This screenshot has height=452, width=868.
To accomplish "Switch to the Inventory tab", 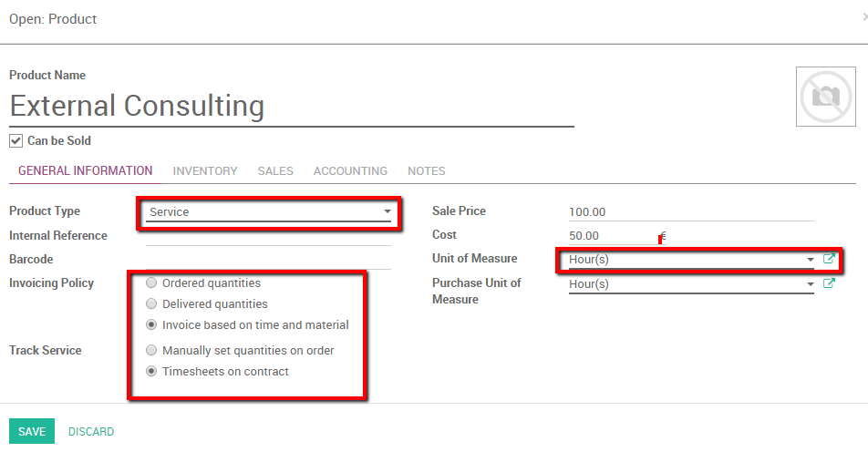I will click(205, 170).
